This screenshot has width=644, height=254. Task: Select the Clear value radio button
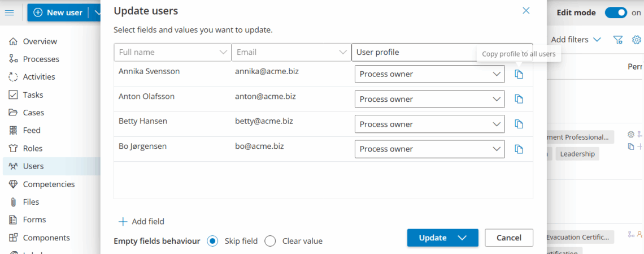(270, 241)
